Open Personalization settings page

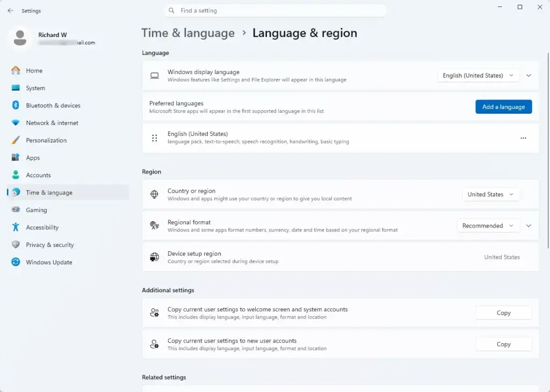tap(68, 140)
